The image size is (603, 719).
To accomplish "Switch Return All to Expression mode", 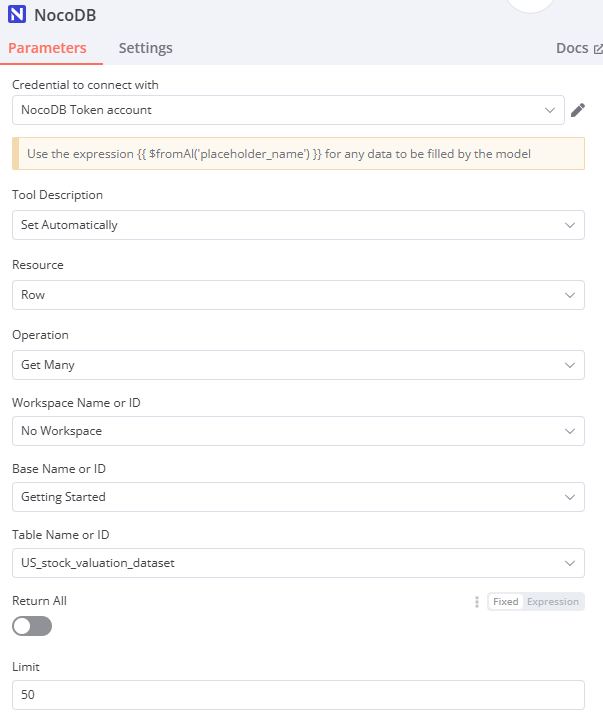I will coord(553,602).
